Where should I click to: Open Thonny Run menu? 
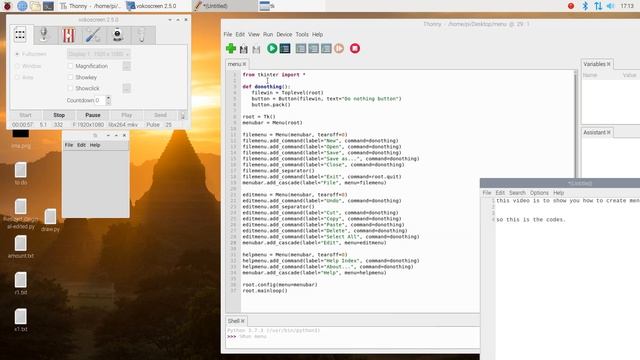coord(268,34)
